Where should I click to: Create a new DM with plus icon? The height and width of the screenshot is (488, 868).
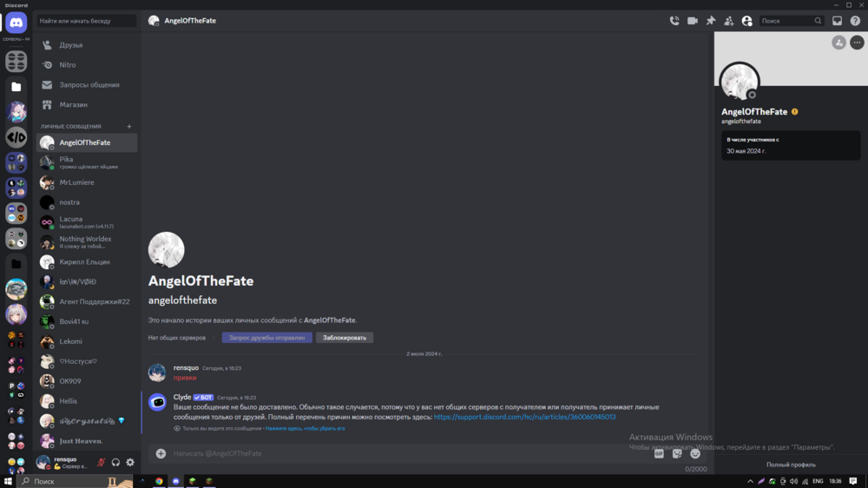click(129, 126)
